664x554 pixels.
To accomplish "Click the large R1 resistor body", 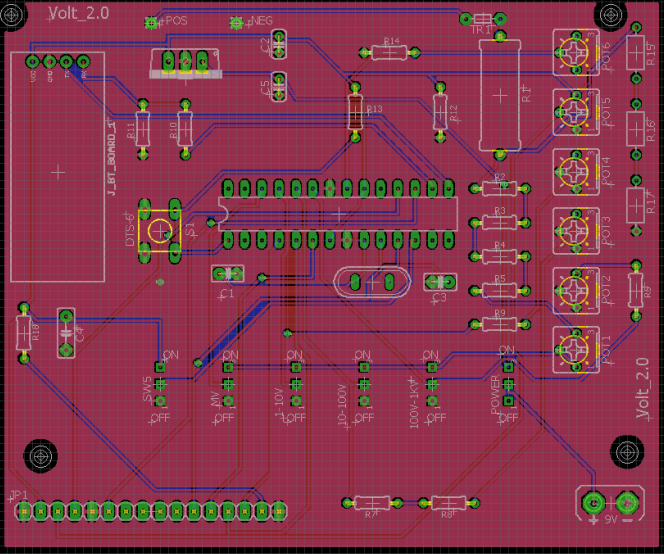I will click(x=501, y=96).
